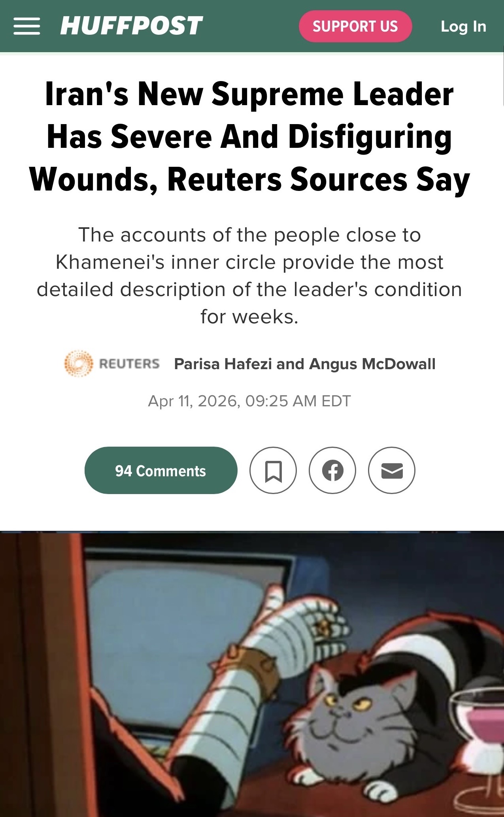Click the wine glass in the image
504x817 pixels.
478,743
